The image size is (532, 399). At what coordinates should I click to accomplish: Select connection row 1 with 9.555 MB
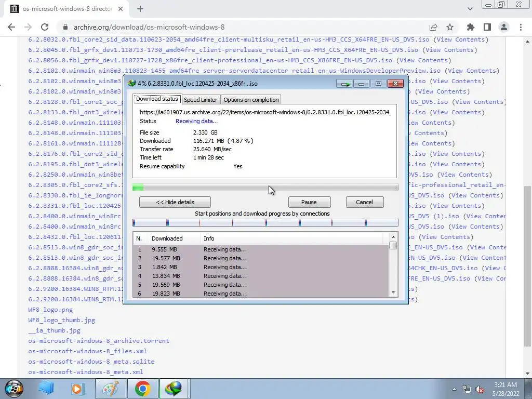click(261, 249)
